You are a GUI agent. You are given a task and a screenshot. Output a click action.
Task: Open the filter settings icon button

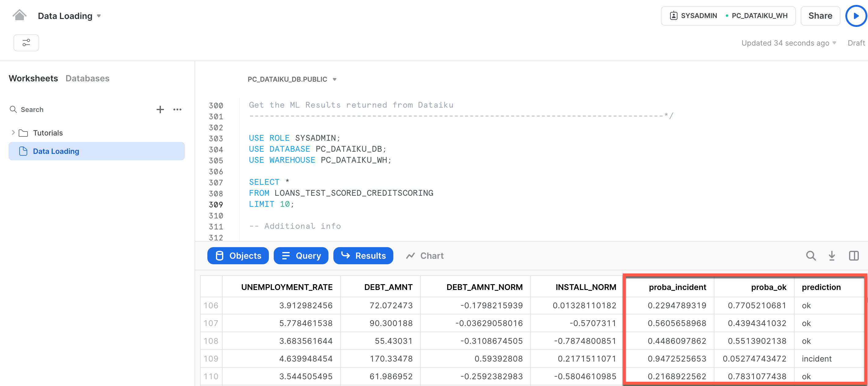coord(26,43)
